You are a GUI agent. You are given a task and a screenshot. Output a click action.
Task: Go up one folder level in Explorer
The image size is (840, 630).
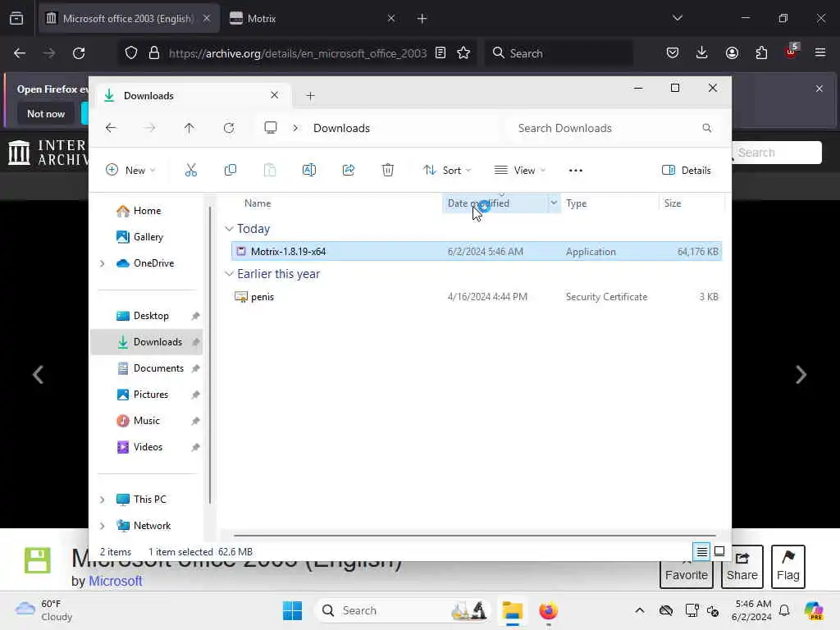coord(189,128)
